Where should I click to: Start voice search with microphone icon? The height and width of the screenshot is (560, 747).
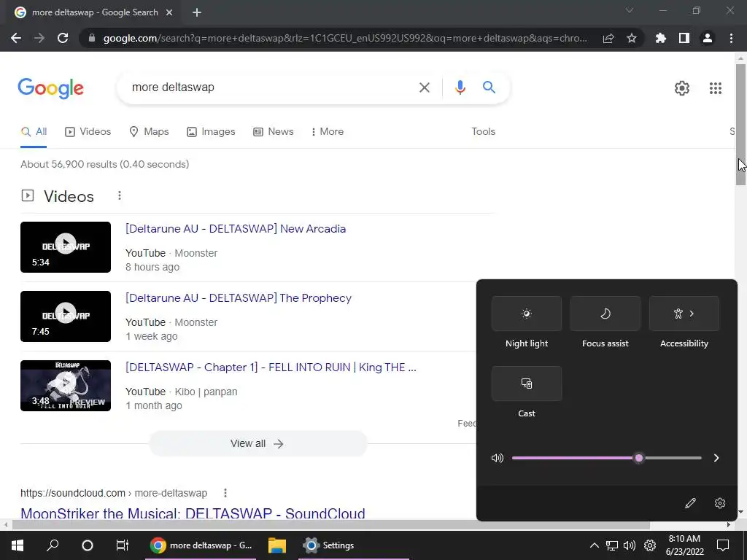point(460,87)
